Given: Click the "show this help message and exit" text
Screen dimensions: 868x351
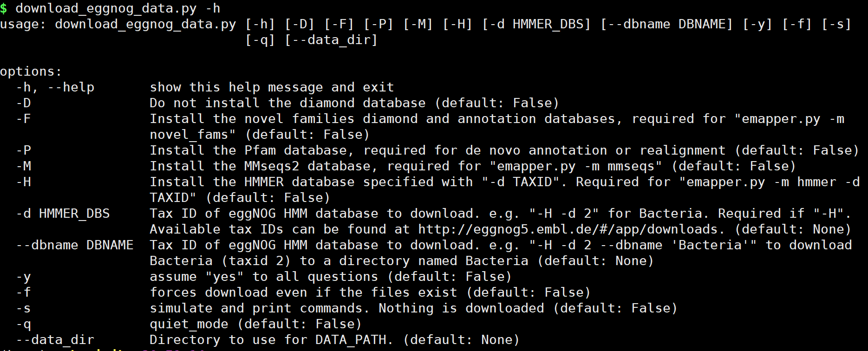Looking at the screenshot, I should click(x=272, y=87).
